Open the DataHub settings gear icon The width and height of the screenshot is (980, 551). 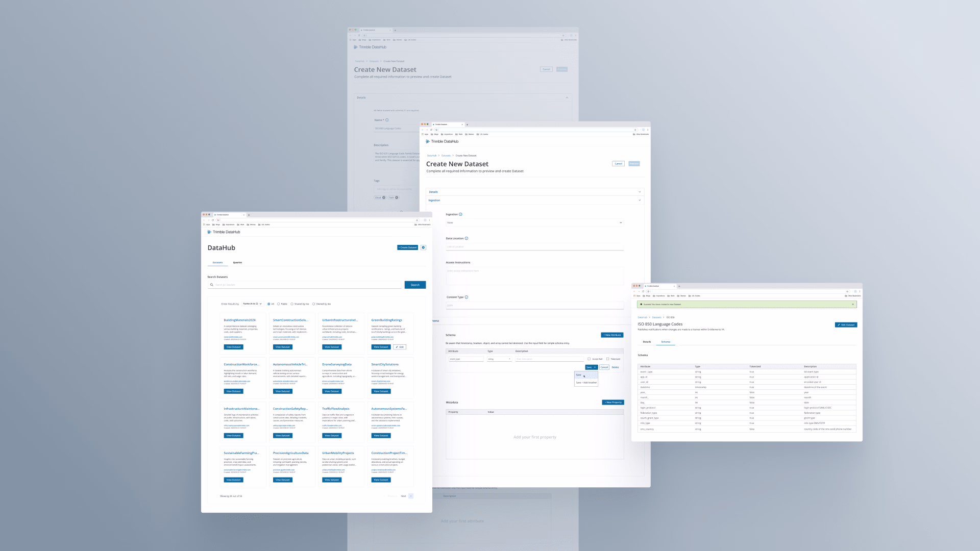coord(423,247)
